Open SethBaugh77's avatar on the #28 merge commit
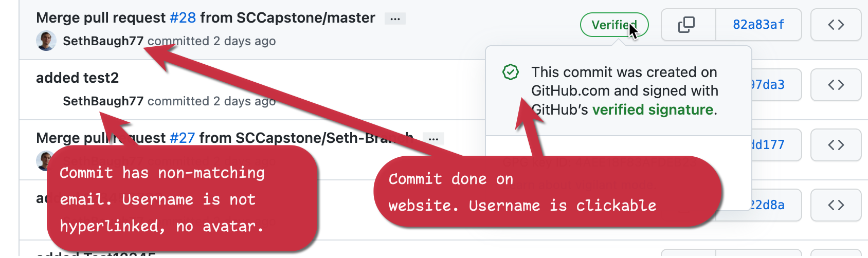This screenshot has width=868, height=258. (46, 41)
